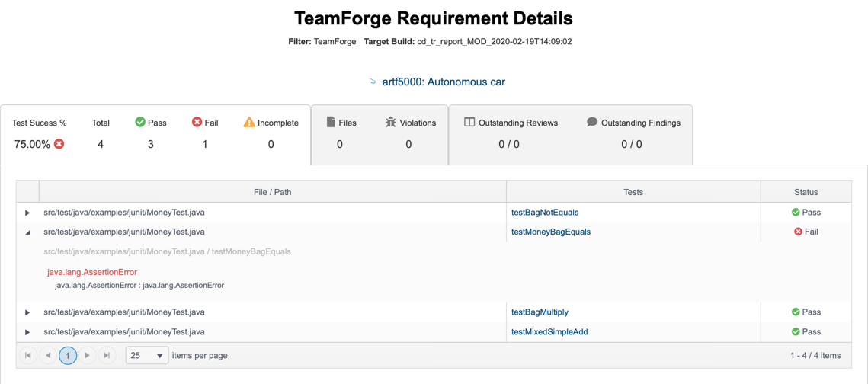The image size is (868, 384).
Task: Click the Outstanding Reviews value 0 / 0
Action: point(509,145)
